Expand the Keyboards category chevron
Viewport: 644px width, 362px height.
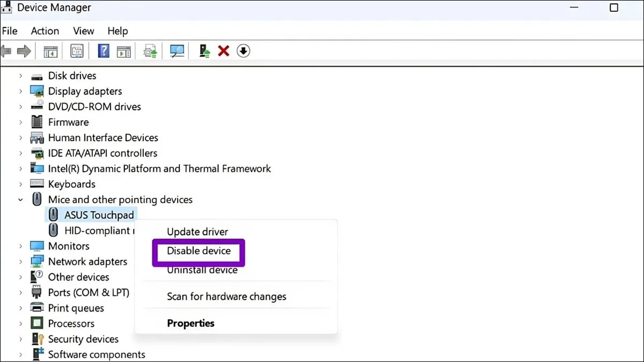pos(21,184)
